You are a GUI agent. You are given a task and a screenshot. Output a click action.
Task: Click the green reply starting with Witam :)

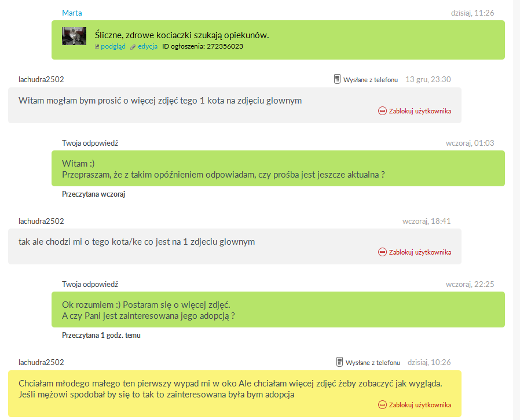tap(278, 168)
